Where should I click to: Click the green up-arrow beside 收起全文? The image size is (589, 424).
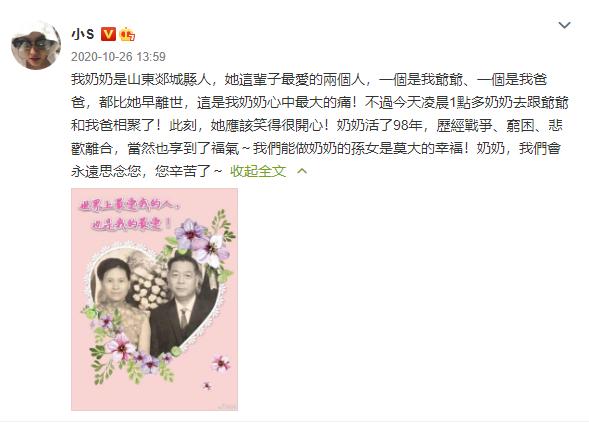click(302, 172)
